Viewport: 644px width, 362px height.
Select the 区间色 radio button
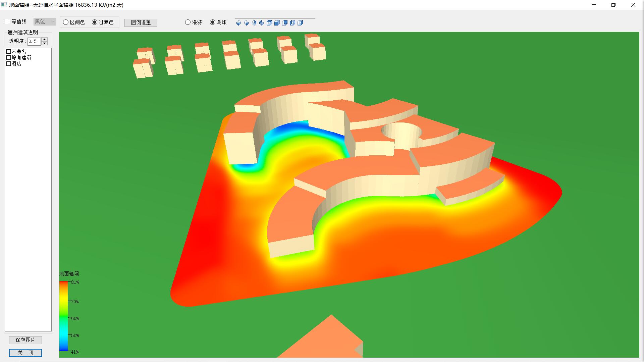tap(66, 22)
